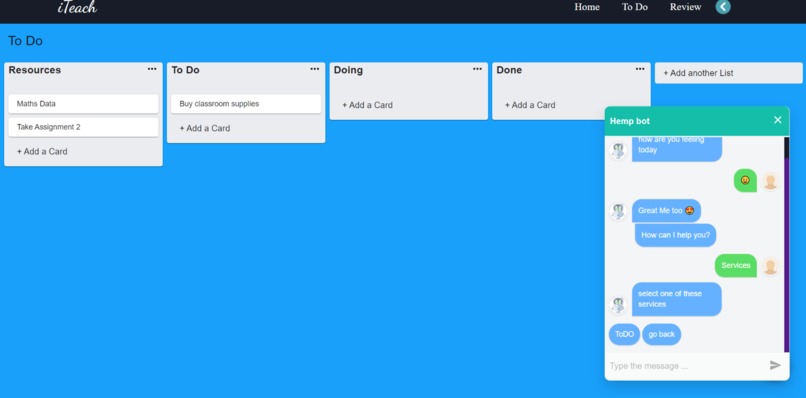Viewport: 806px width, 398px height.
Task: Add a card to Resources list
Action: (x=42, y=152)
